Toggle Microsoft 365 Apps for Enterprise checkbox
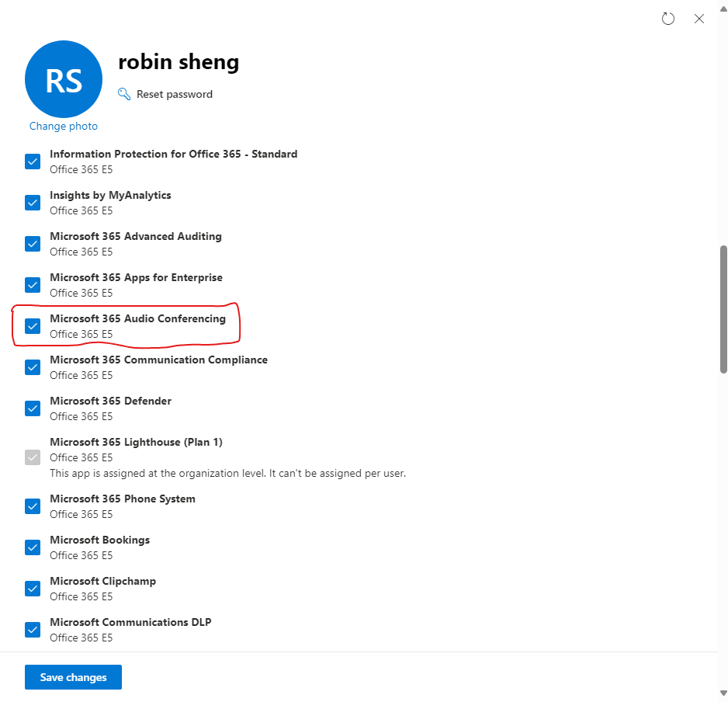The image size is (728, 702). 33,285
